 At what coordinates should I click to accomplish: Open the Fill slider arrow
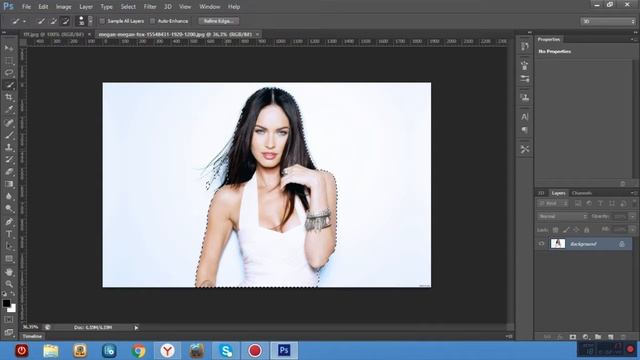[x=632, y=230]
